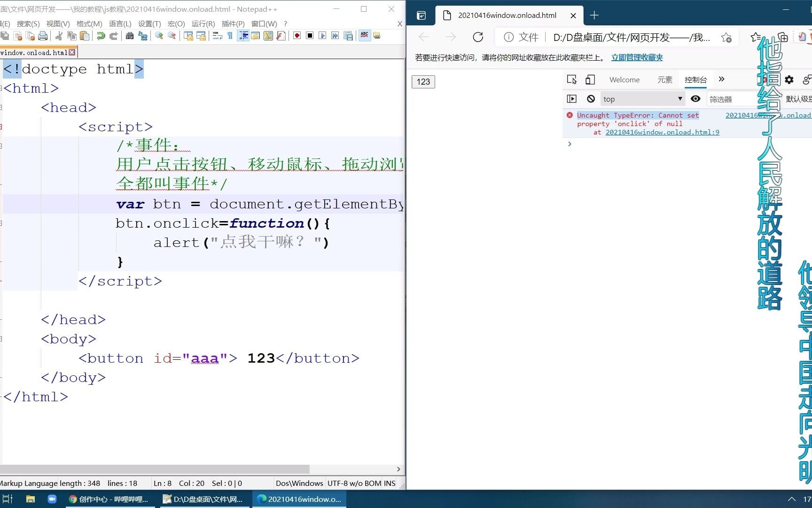Play back recorded macro icon
The height and width of the screenshot is (508, 812).
(x=322, y=36)
